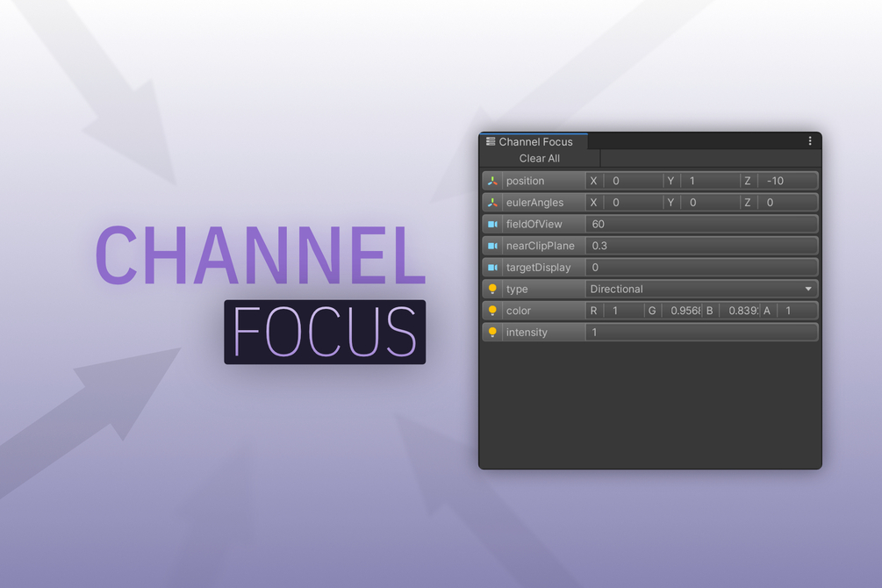
Task: Click the color R channel field
Action: tap(624, 311)
